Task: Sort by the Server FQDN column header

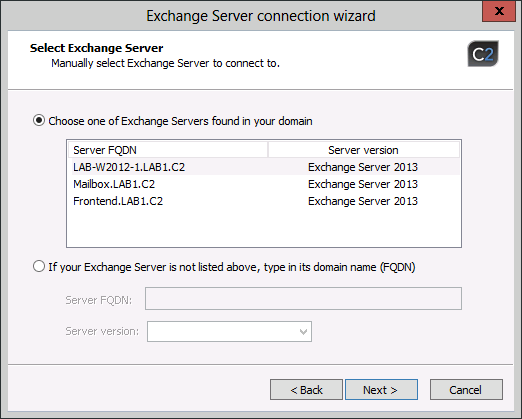Action: [168, 150]
